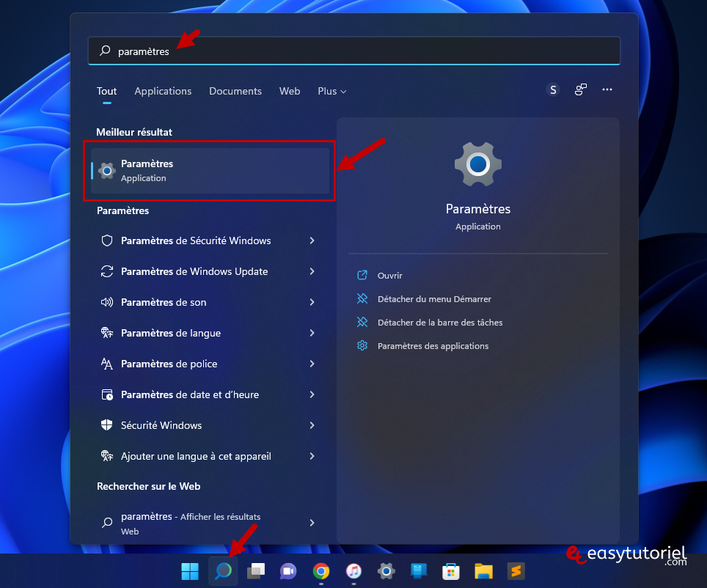
Task: Click Détacher de la barre des tâches
Action: [440, 323]
